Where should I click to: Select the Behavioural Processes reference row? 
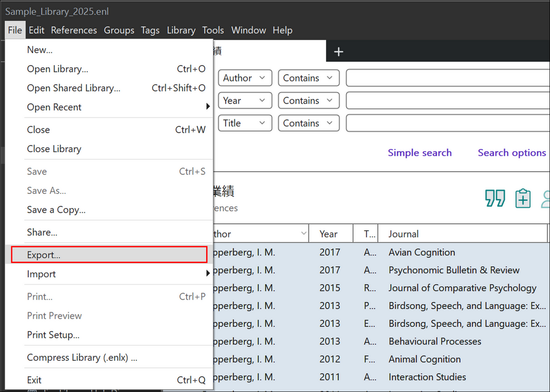381,341
